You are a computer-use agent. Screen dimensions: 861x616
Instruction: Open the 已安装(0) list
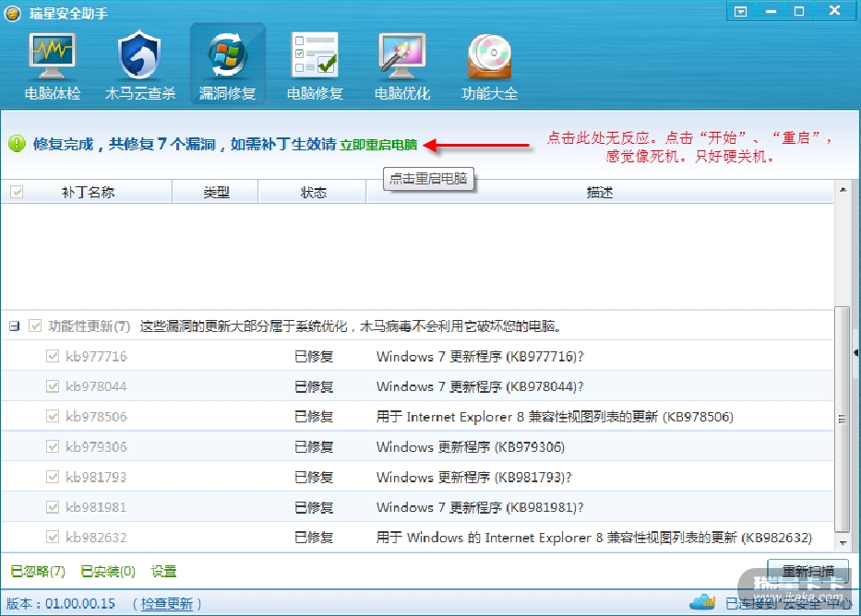108,571
